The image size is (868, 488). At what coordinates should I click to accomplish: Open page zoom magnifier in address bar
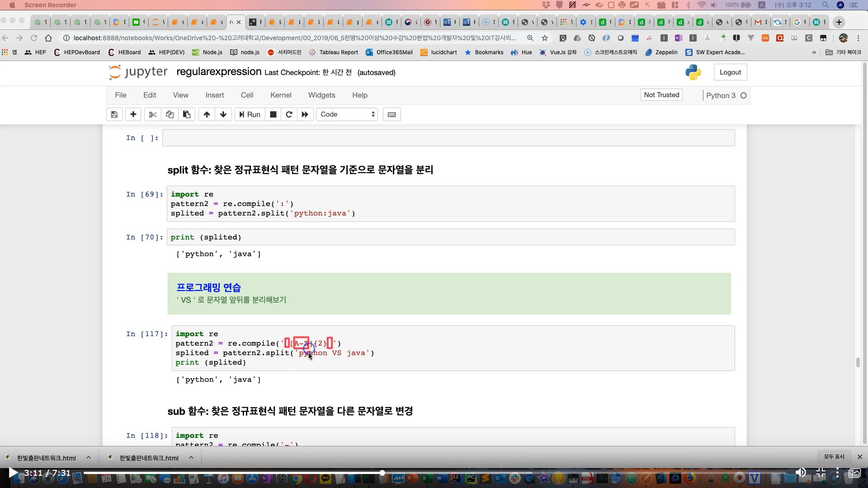tap(530, 38)
